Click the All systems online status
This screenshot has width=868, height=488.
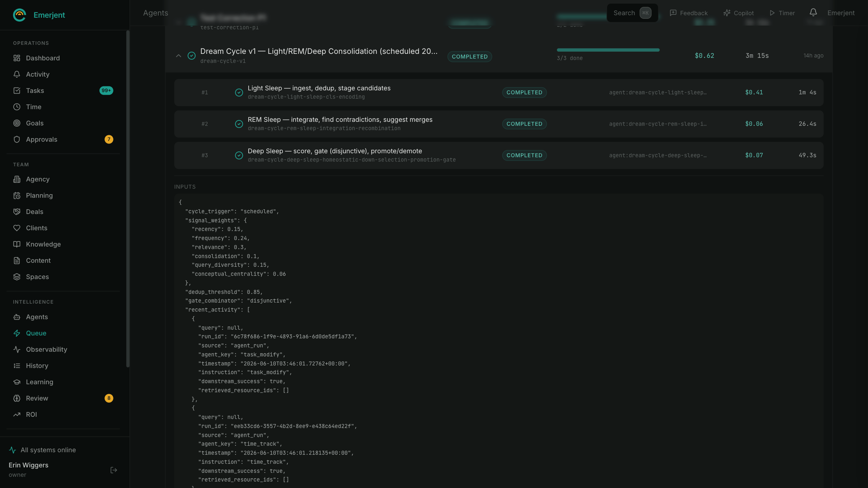pos(42,450)
